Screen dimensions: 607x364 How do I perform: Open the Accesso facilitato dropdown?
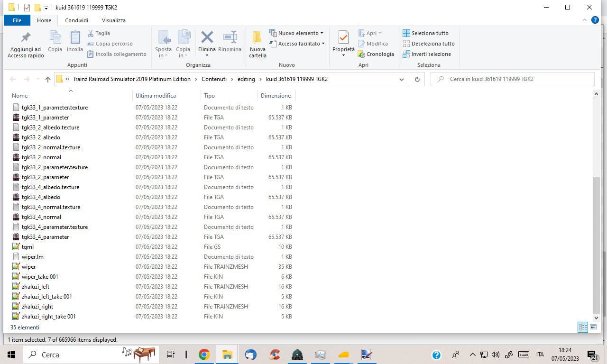point(297,44)
